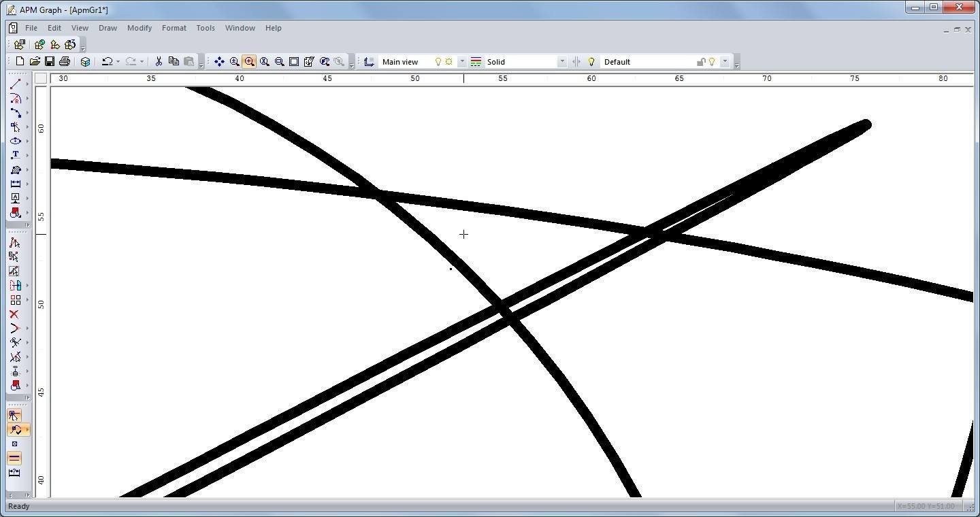This screenshot has width=980, height=517.
Task: Open the Draw menu
Action: (108, 28)
